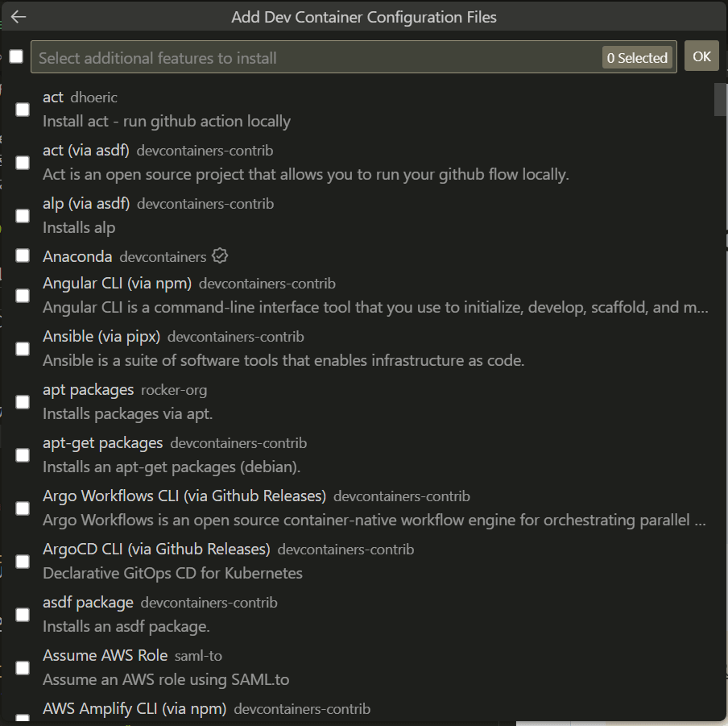Click the verified badge next to Anaconda
The height and width of the screenshot is (726, 728).
pos(220,256)
